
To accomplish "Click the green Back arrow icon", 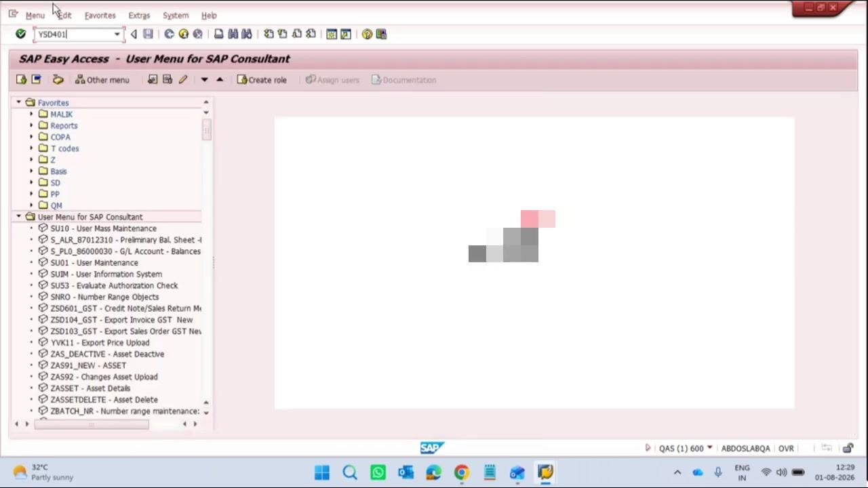I will click(x=169, y=34).
